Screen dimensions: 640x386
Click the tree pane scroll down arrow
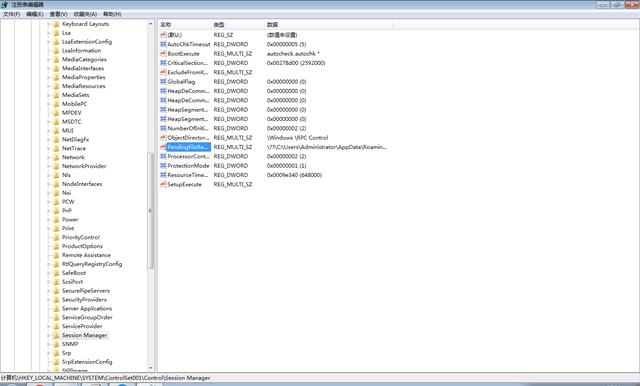pos(151,368)
